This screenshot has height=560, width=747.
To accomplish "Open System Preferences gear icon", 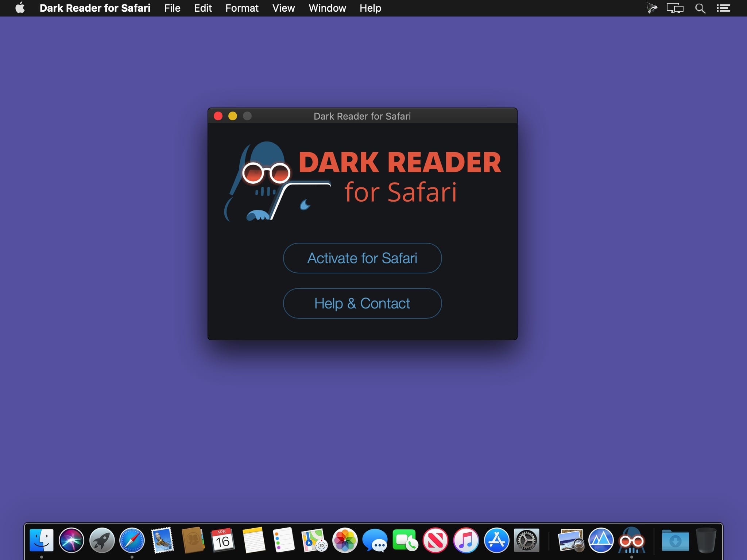I will pos(527,540).
